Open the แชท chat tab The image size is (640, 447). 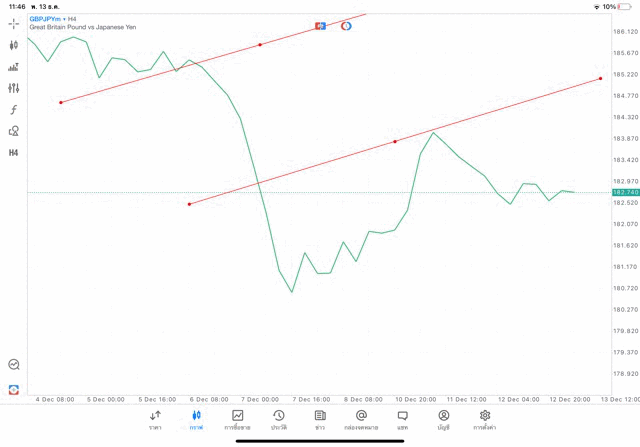pyautogui.click(x=402, y=420)
